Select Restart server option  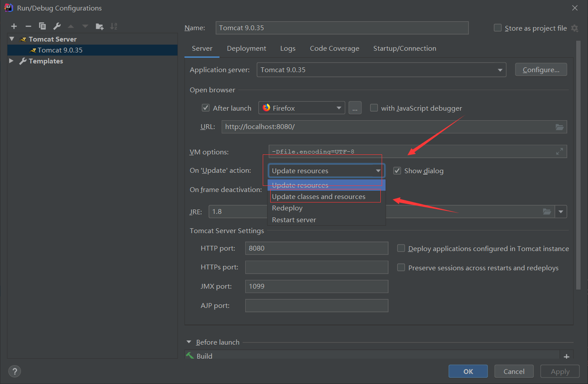coord(327,220)
